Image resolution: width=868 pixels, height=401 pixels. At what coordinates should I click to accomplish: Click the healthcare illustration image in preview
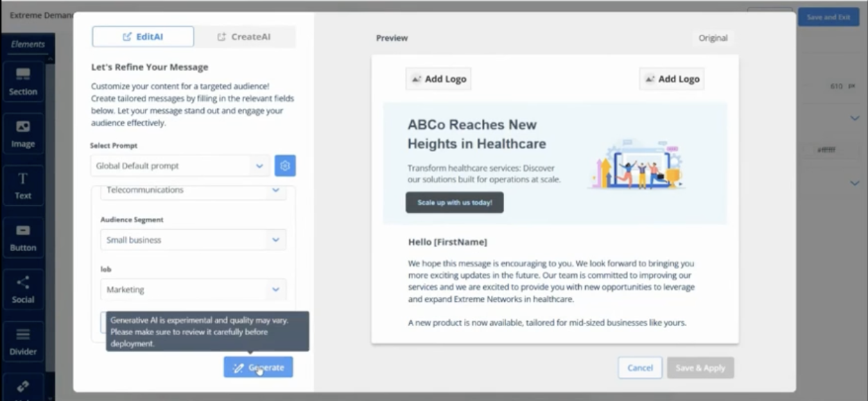636,165
